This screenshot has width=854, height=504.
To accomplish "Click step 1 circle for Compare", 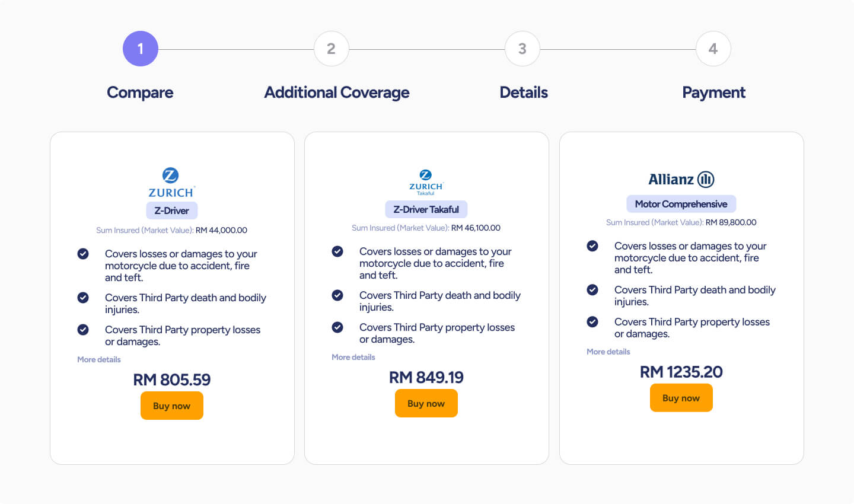I will point(141,49).
